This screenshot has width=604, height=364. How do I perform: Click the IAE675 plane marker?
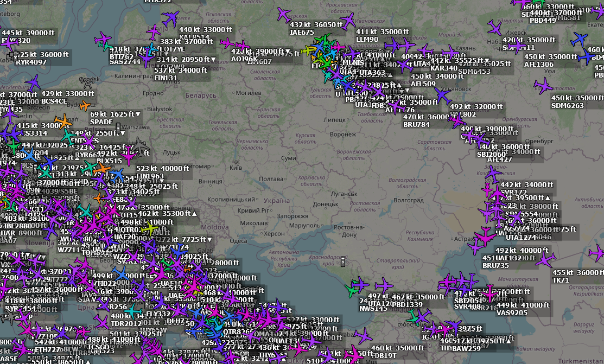click(284, 15)
